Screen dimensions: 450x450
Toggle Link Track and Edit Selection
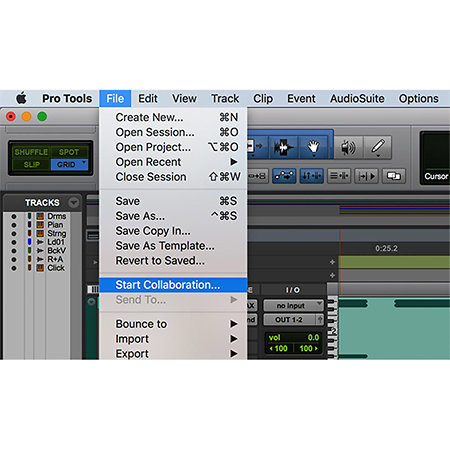(x=339, y=176)
